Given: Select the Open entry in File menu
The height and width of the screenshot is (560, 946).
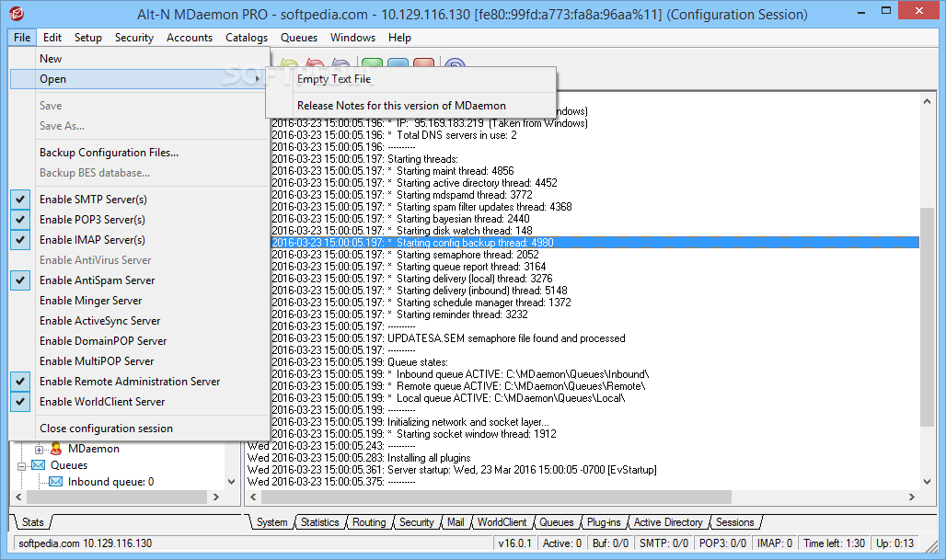Looking at the screenshot, I should coord(139,79).
